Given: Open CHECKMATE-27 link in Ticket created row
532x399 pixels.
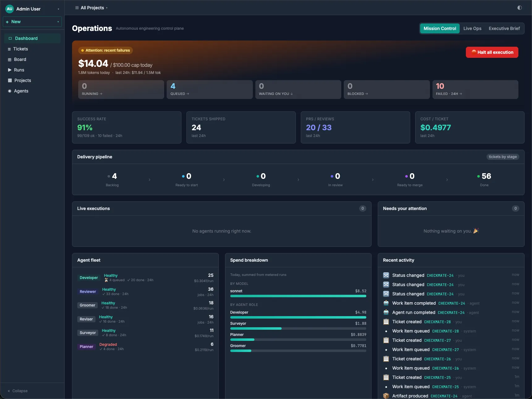Looking at the screenshot, I should coord(437,341).
